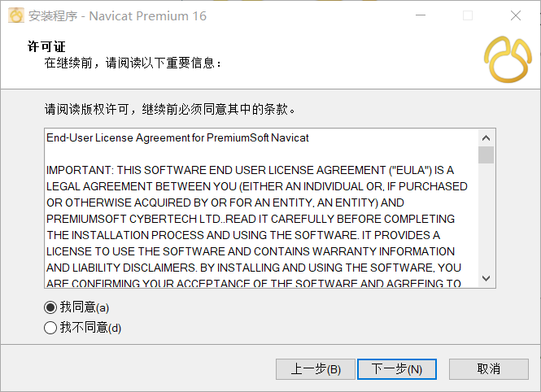Click the 我同意(a) label text
Screen dimensions: 541x392
point(85,307)
